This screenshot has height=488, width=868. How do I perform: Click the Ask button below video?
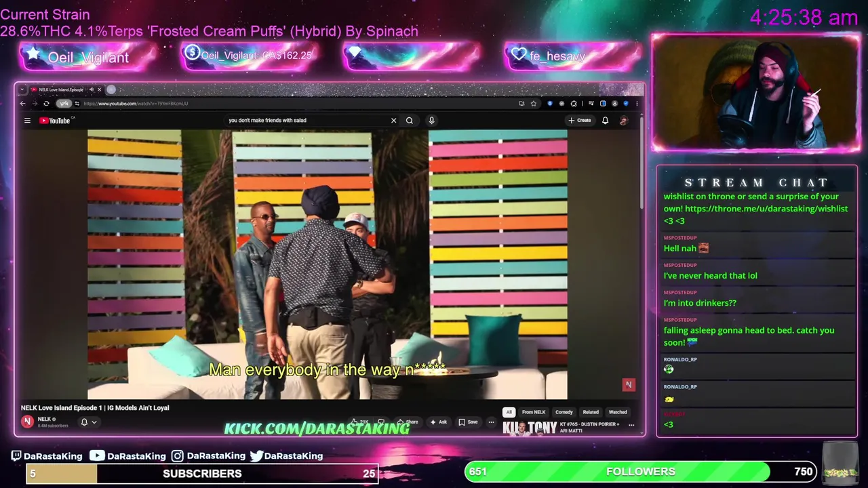click(437, 422)
